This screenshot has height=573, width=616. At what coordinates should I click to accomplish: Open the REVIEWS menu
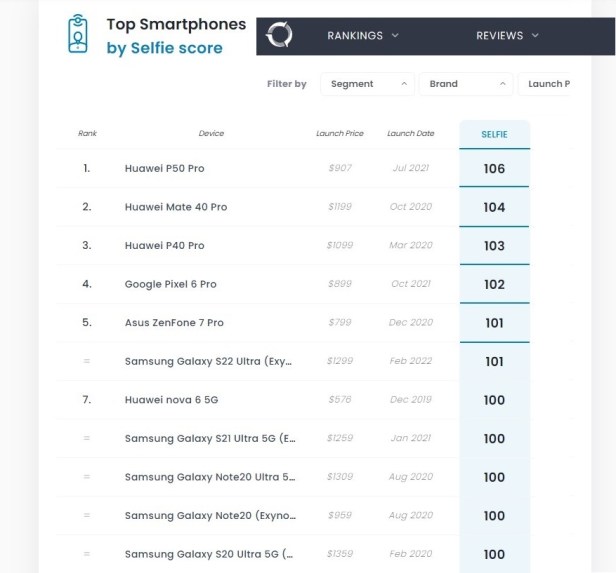click(x=499, y=36)
